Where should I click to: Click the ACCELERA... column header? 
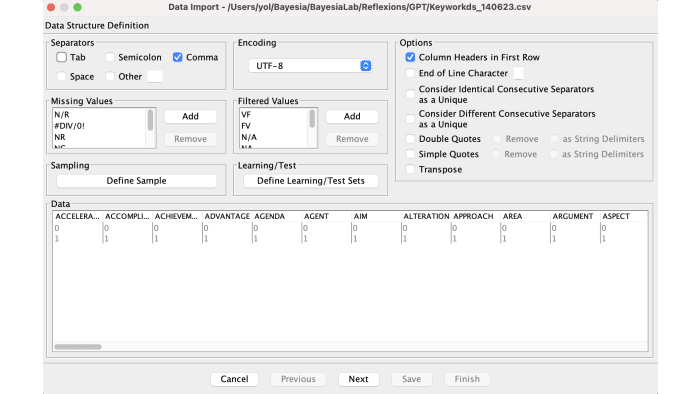(78, 216)
